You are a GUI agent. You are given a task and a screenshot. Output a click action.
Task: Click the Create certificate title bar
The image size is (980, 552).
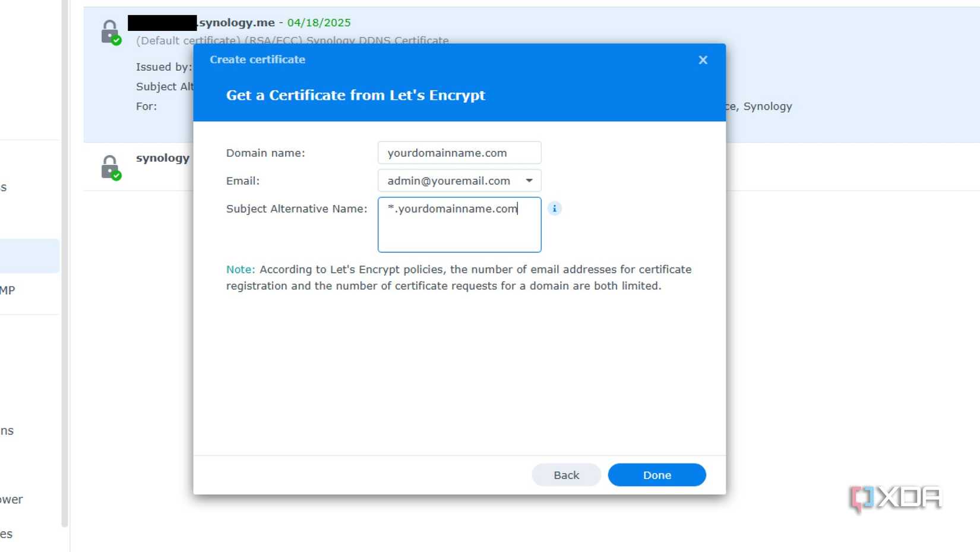258,59
